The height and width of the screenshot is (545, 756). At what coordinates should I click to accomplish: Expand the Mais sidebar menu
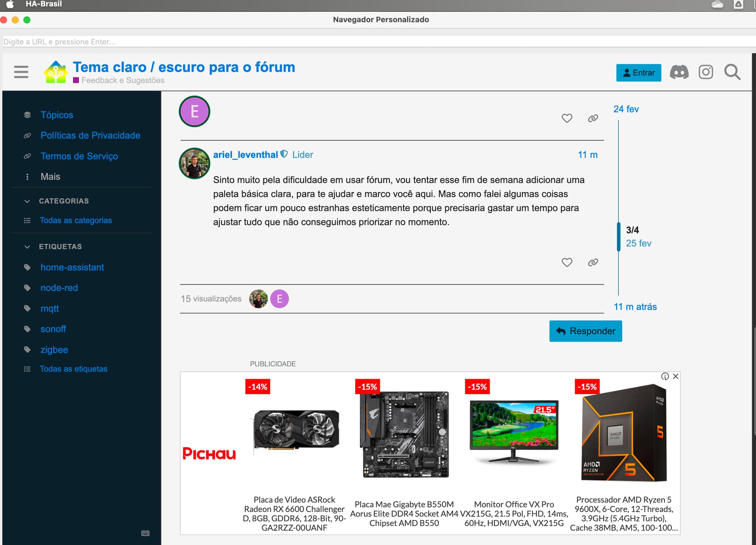50,177
